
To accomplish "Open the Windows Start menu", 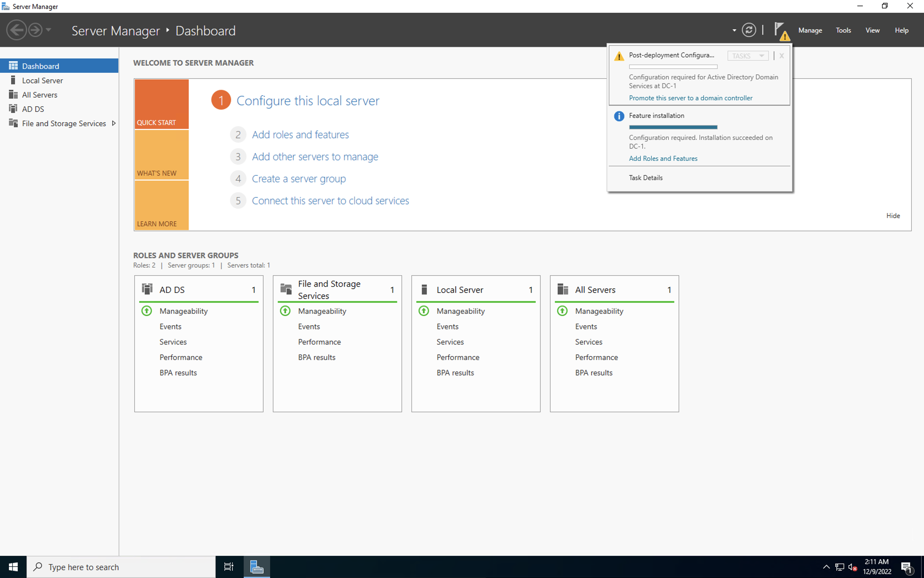I will 13,567.
